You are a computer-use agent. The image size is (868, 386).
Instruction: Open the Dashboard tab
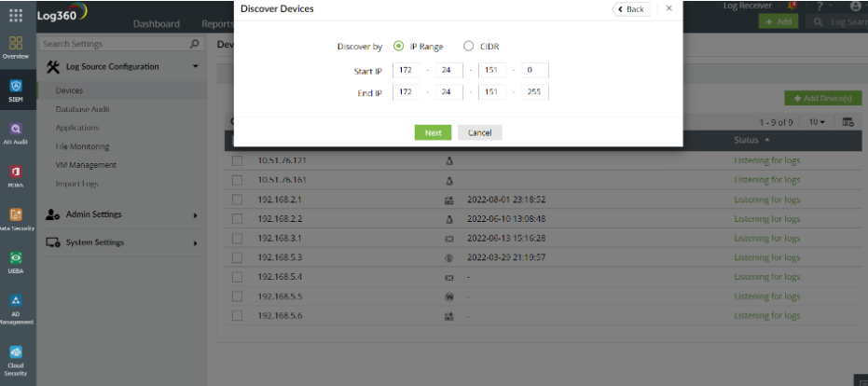click(156, 24)
